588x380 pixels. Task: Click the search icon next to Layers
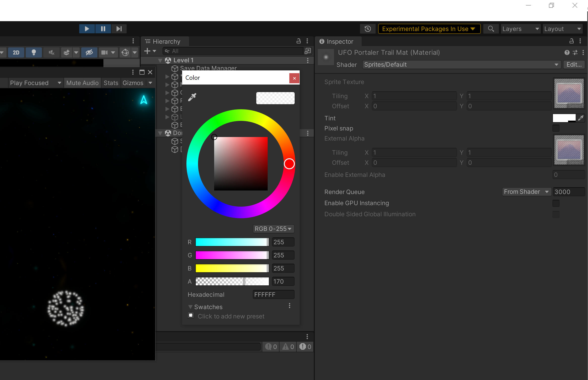coord(491,29)
